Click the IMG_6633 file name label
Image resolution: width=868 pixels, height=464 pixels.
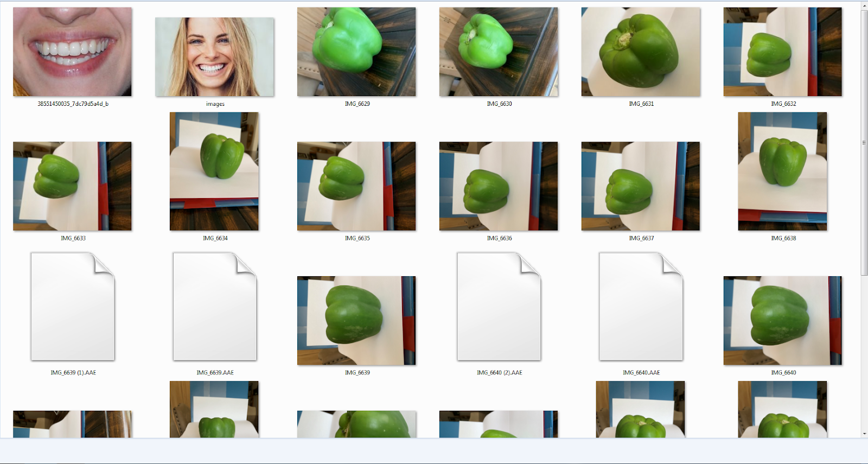pyautogui.click(x=73, y=238)
